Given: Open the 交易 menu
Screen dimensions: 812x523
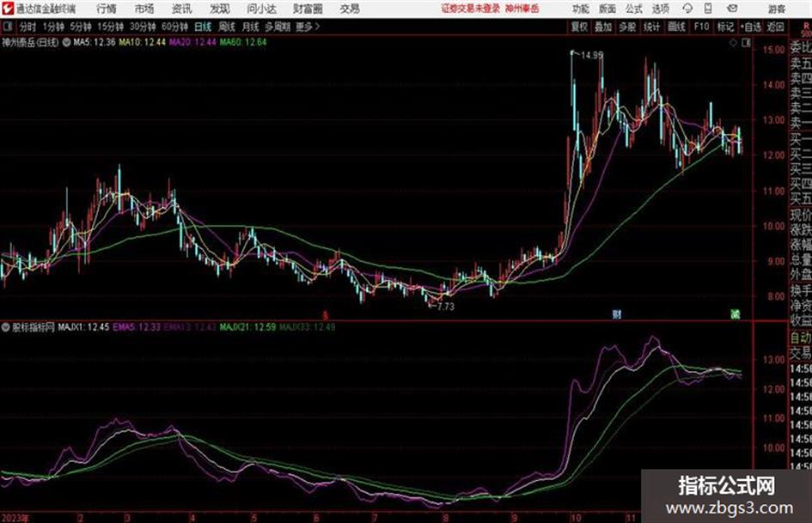Looking at the screenshot, I should click(350, 9).
